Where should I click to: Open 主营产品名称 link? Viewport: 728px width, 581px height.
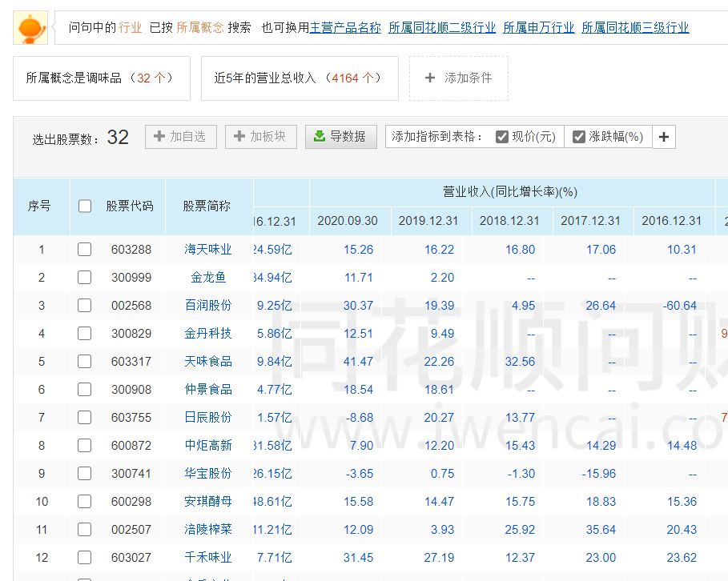[345, 27]
